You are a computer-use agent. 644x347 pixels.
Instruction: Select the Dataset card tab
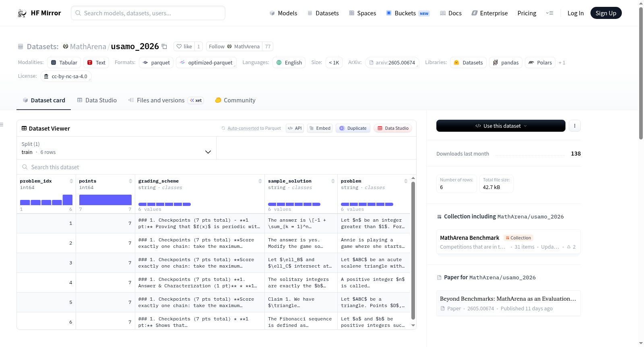click(43, 100)
